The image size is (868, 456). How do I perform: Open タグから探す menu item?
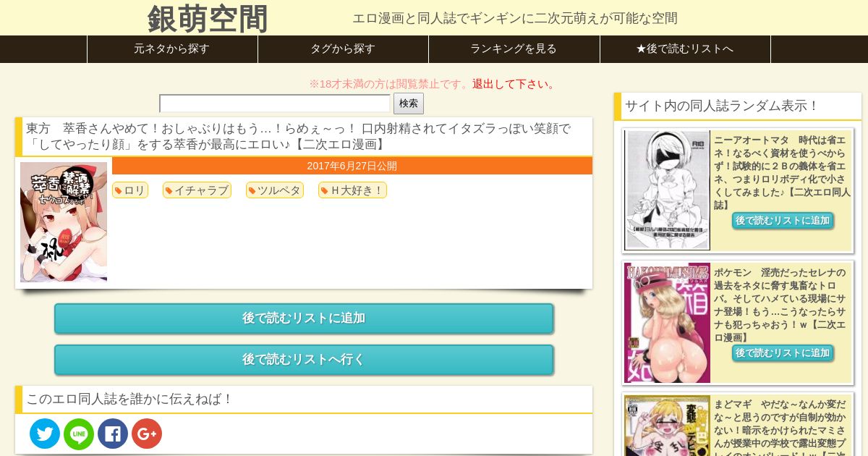tap(343, 49)
